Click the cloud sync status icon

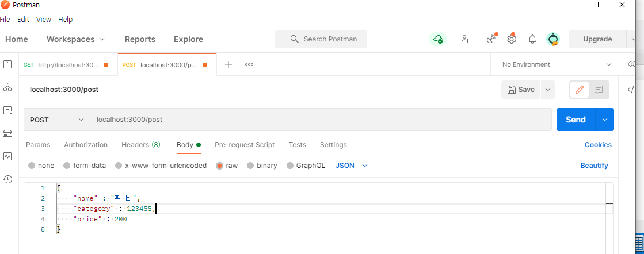pyautogui.click(x=438, y=39)
